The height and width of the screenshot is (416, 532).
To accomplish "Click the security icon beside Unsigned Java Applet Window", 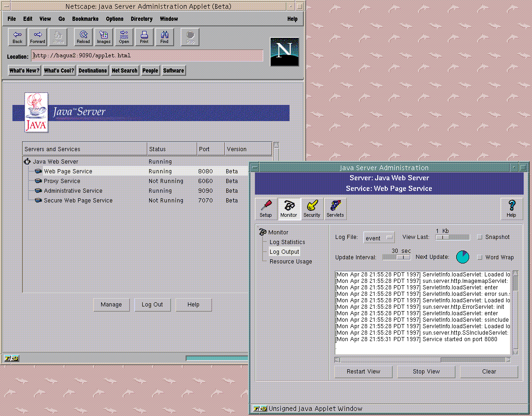I will click(260, 409).
